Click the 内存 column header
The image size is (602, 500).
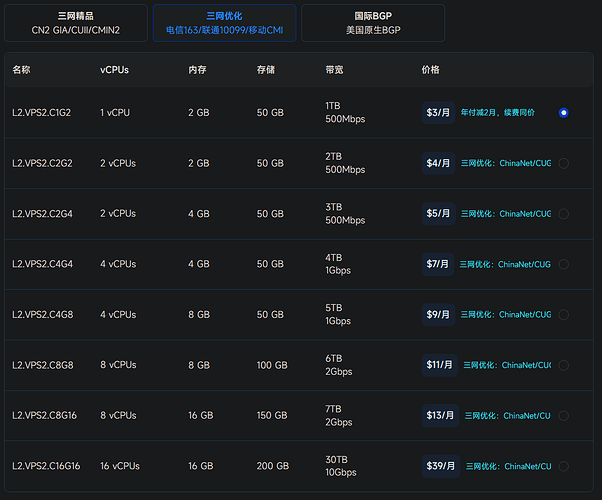pyautogui.click(x=197, y=70)
